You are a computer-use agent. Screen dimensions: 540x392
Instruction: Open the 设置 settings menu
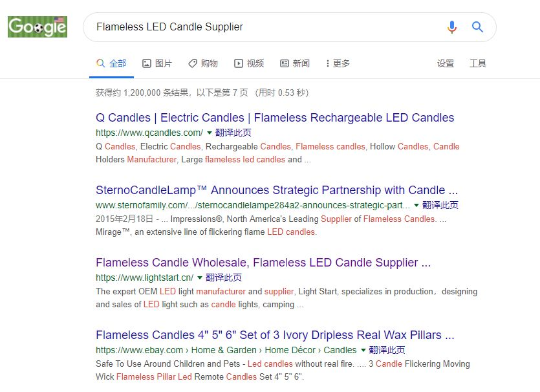coord(446,63)
